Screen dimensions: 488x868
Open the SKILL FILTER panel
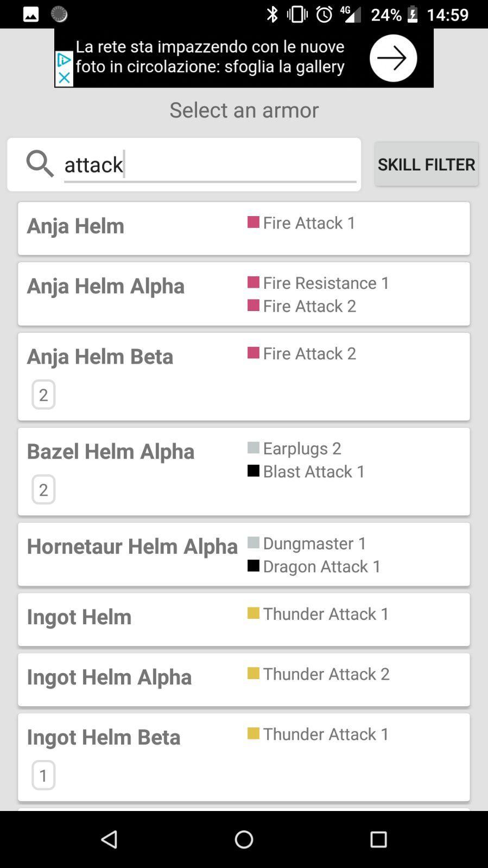pyautogui.click(x=426, y=163)
